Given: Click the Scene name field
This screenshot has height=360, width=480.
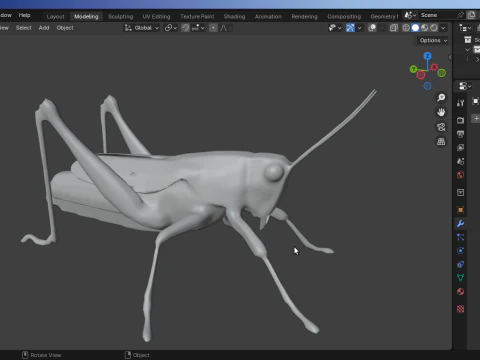Looking at the screenshot, I should tap(437, 15).
